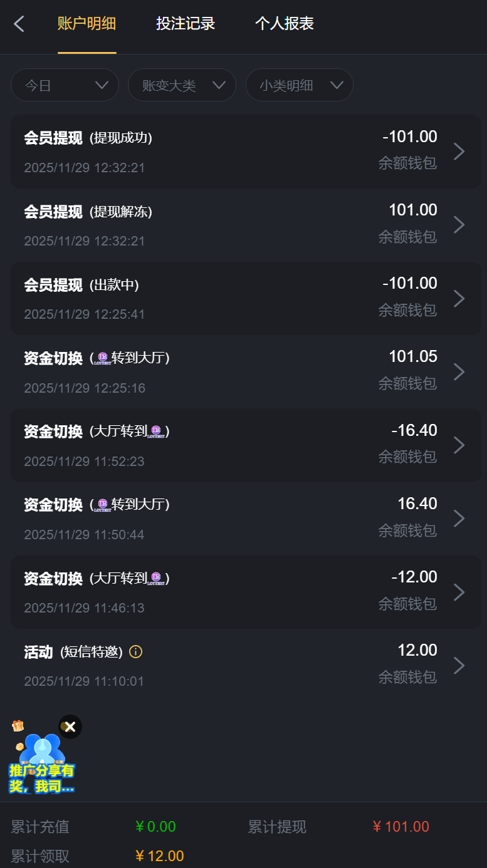The width and height of the screenshot is (487, 868).
Task: Close the floating promotion share banner
Action: pos(70,726)
